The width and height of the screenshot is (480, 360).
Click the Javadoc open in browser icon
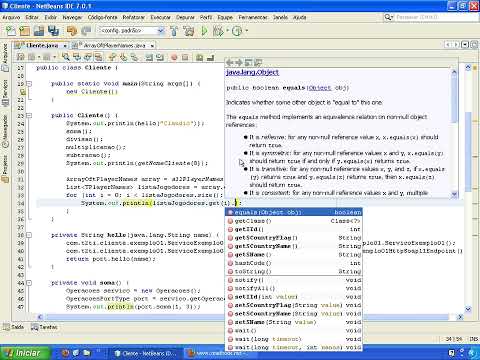coord(248,62)
